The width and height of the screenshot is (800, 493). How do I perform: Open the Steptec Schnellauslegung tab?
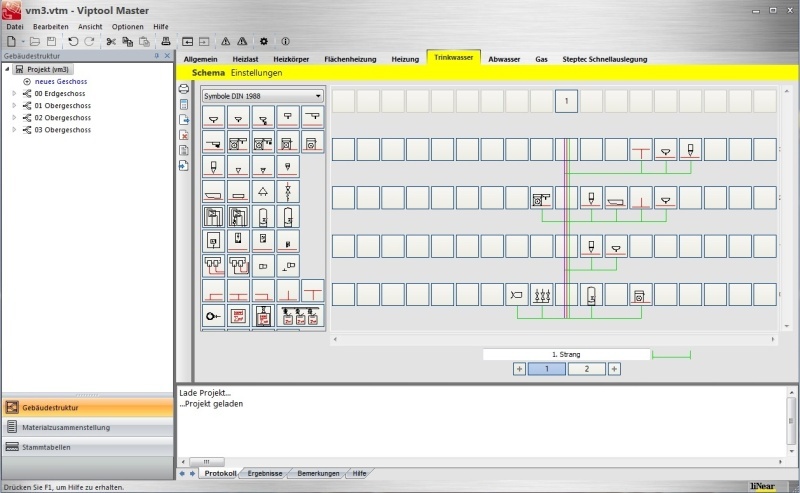point(605,59)
